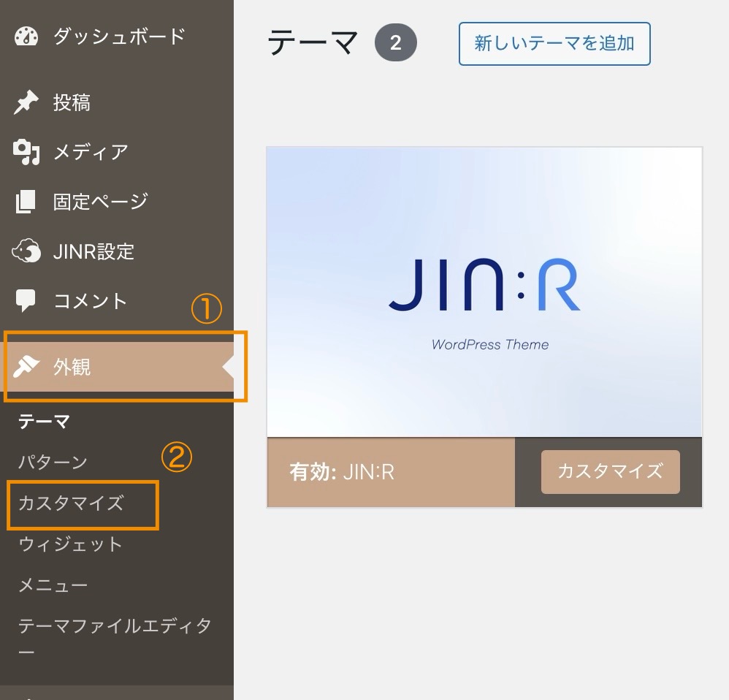This screenshot has height=700, width=729.
Task: Open the テーマ submenu link
Action: [x=44, y=422]
